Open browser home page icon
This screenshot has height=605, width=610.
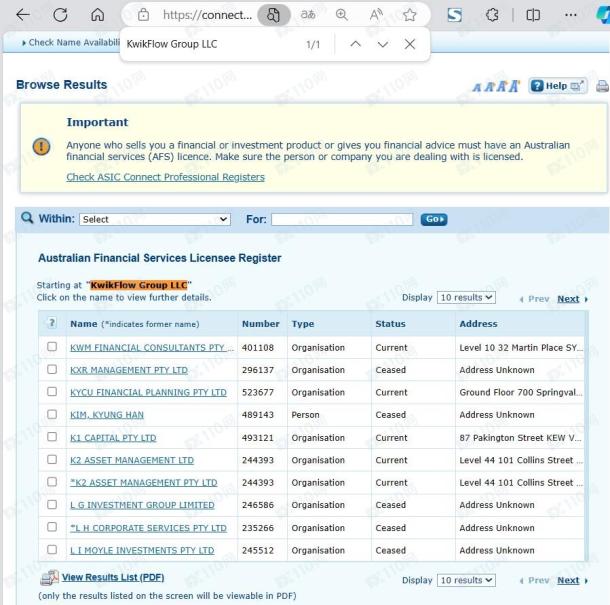(x=98, y=15)
